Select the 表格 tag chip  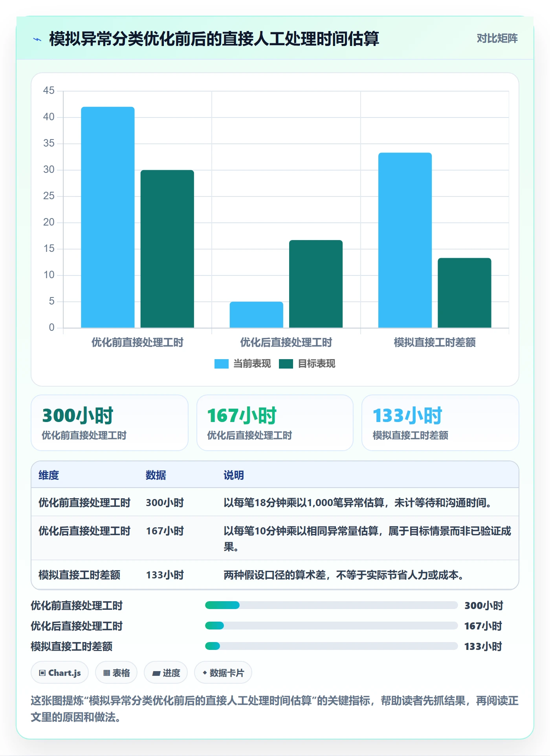tap(116, 673)
